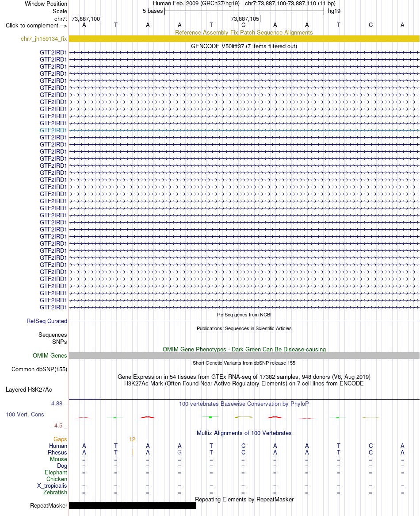Image resolution: width=420 pixels, height=516 pixels.
Task: Click the black RepeatMasker element bar
Action: 133,505
